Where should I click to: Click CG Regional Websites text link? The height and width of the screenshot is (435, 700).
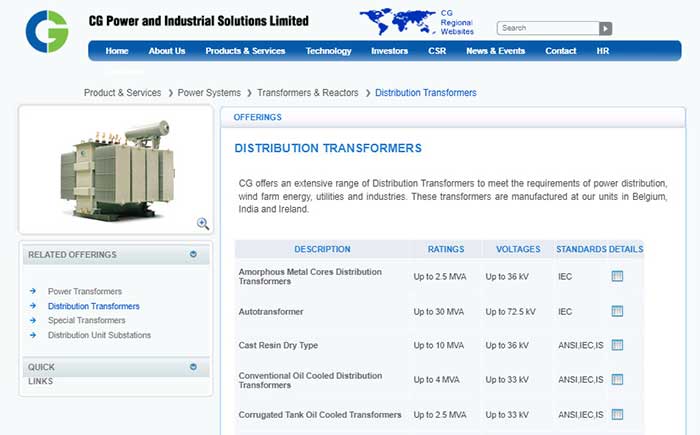click(457, 22)
